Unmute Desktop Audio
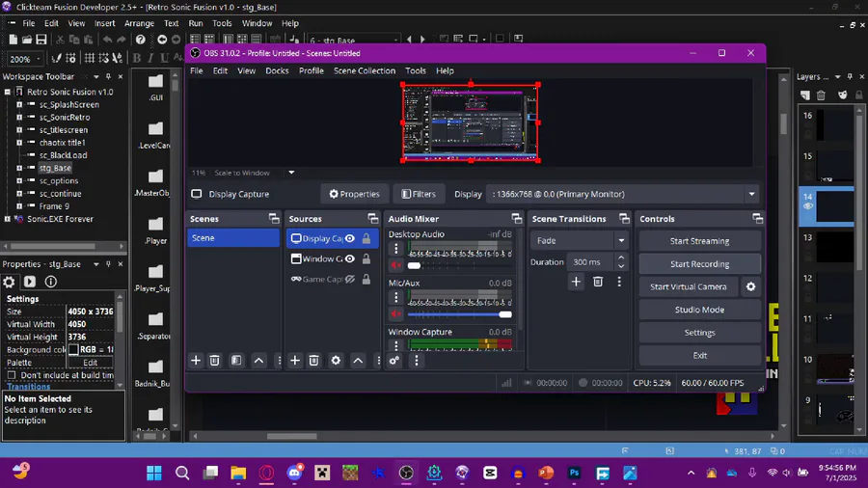 pos(395,265)
